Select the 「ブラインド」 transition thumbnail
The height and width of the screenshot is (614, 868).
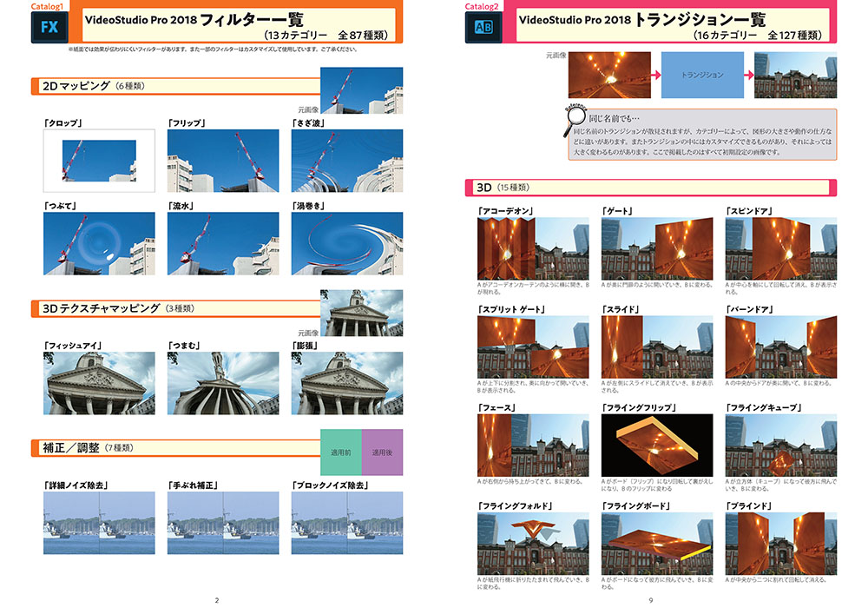780,545
